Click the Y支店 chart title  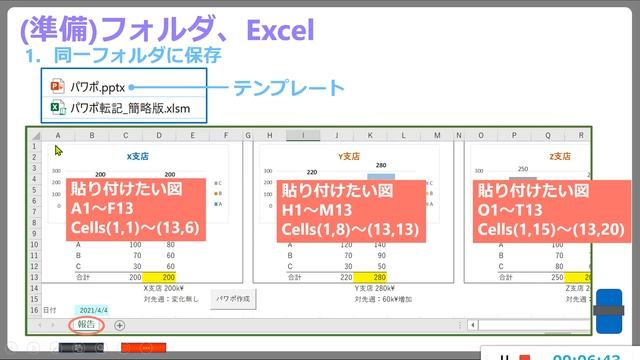(x=349, y=156)
